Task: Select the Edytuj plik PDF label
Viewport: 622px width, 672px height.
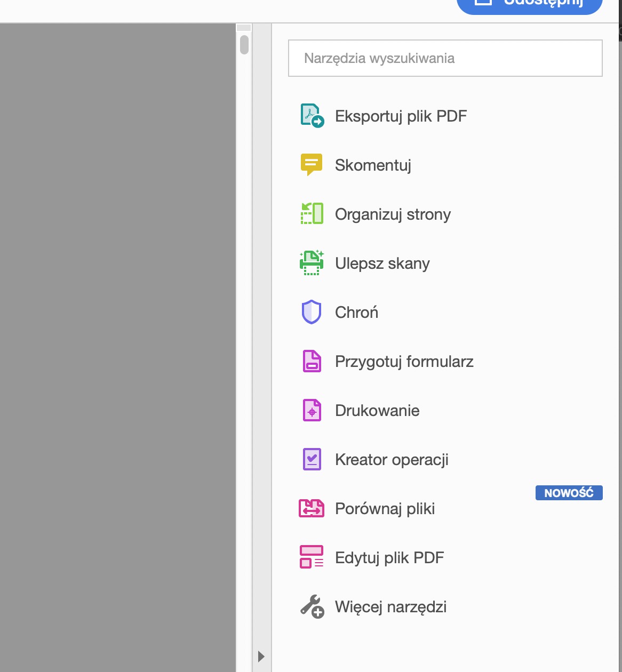Action: pyautogui.click(x=389, y=558)
